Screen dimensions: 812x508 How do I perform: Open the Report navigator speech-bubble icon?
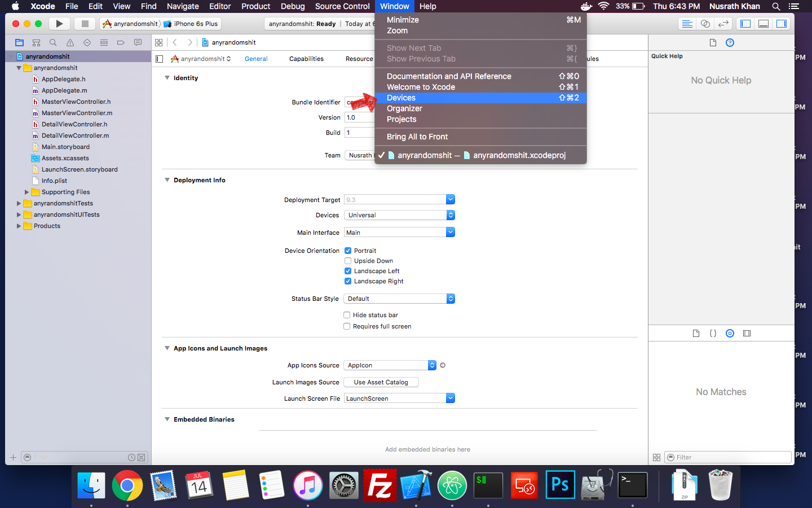coord(138,42)
